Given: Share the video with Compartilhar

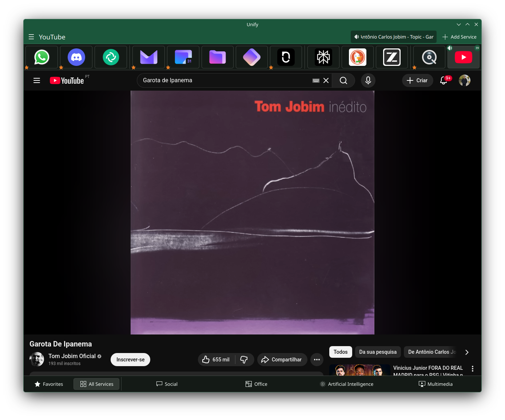Looking at the screenshot, I should [x=282, y=360].
